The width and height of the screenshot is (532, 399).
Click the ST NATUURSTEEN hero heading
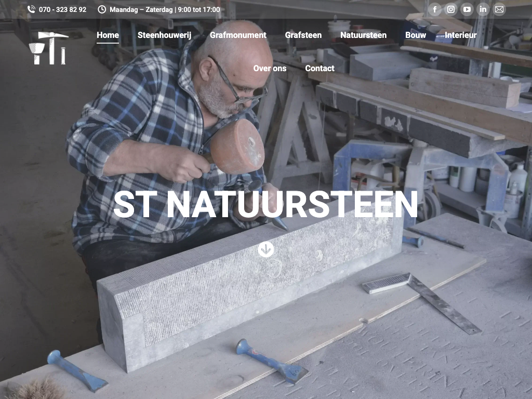pos(265,205)
